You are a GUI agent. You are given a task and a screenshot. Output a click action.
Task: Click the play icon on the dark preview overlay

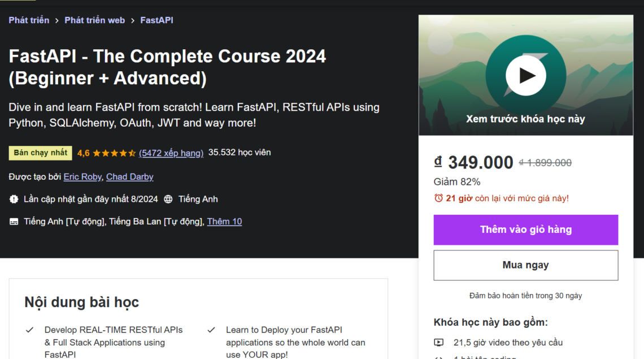click(525, 75)
